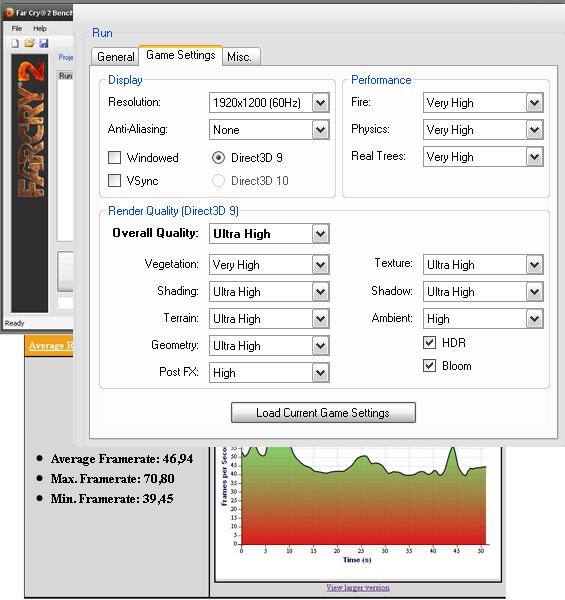Open the Overall Quality dropdown
This screenshot has width=565, height=600.
(x=269, y=233)
